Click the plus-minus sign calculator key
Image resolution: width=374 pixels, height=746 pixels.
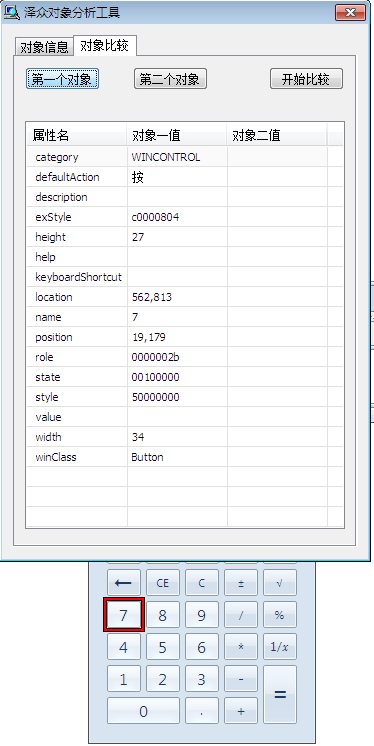241,583
